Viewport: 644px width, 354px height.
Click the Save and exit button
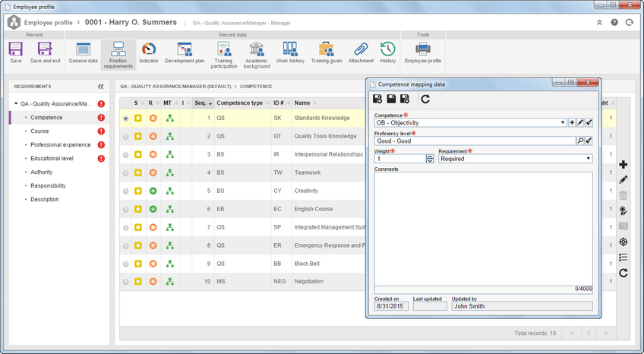tap(45, 52)
